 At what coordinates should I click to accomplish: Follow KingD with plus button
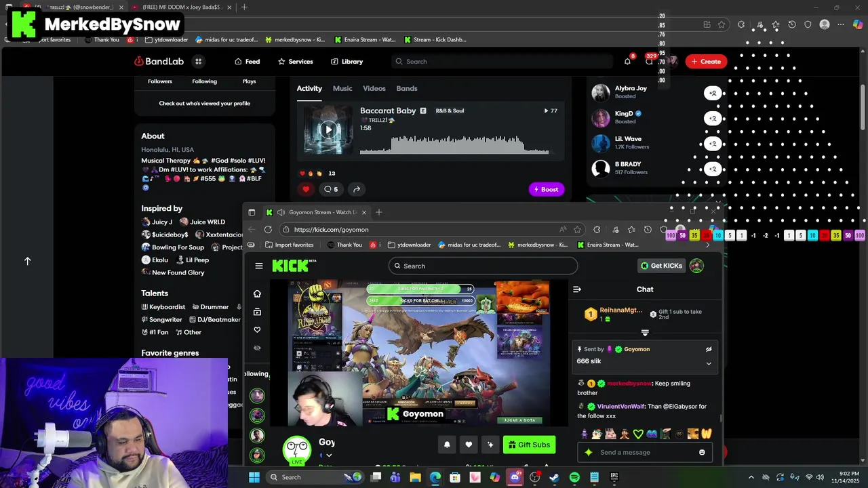(x=713, y=118)
